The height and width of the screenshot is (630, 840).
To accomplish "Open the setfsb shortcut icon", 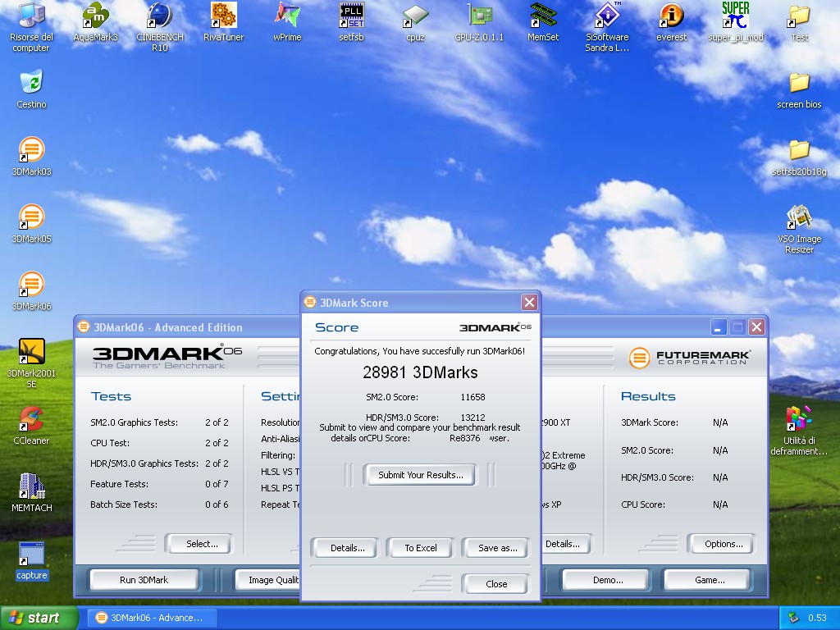I will pos(351,22).
